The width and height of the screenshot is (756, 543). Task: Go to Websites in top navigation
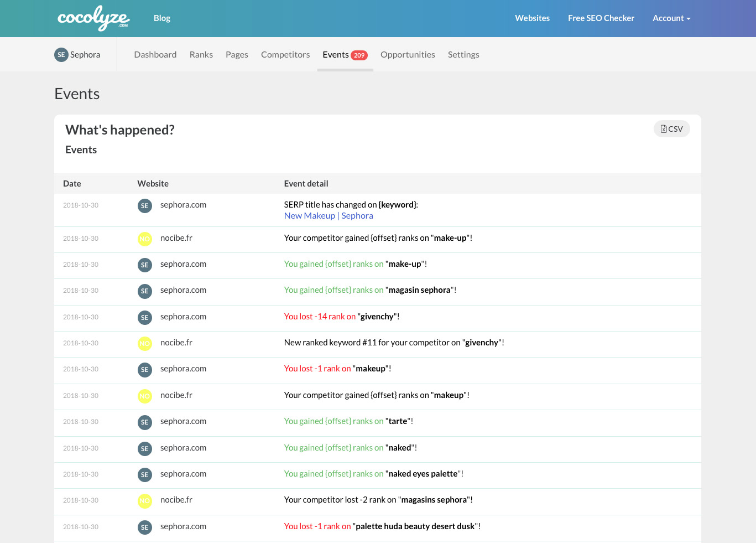pyautogui.click(x=532, y=18)
